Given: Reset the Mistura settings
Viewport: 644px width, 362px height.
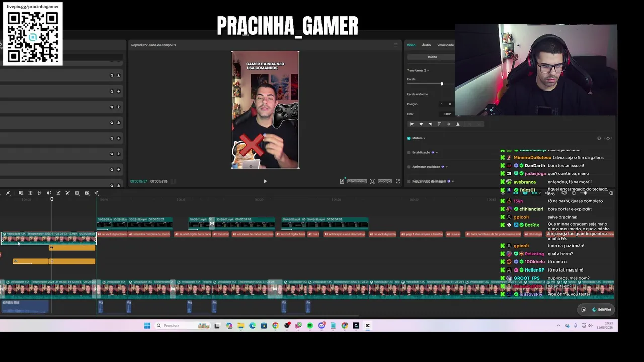Looking at the screenshot, I should click(x=599, y=138).
